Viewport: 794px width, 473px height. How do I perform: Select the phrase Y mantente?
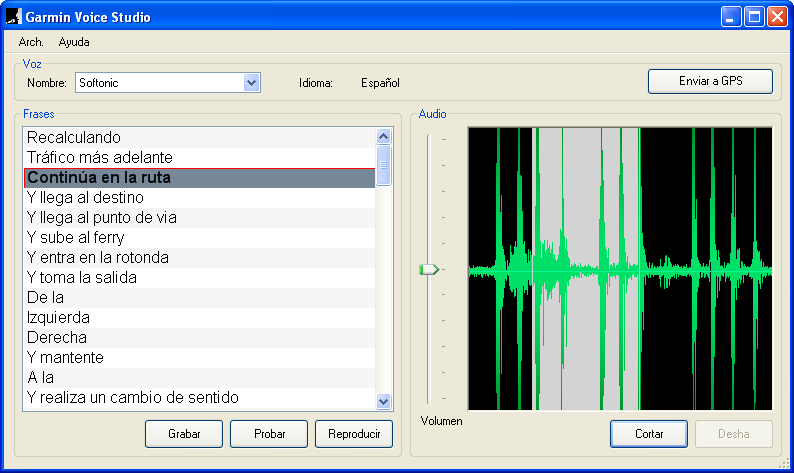tap(199, 358)
